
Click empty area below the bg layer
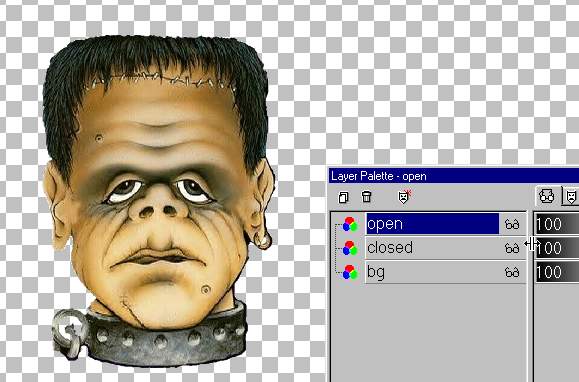428,332
